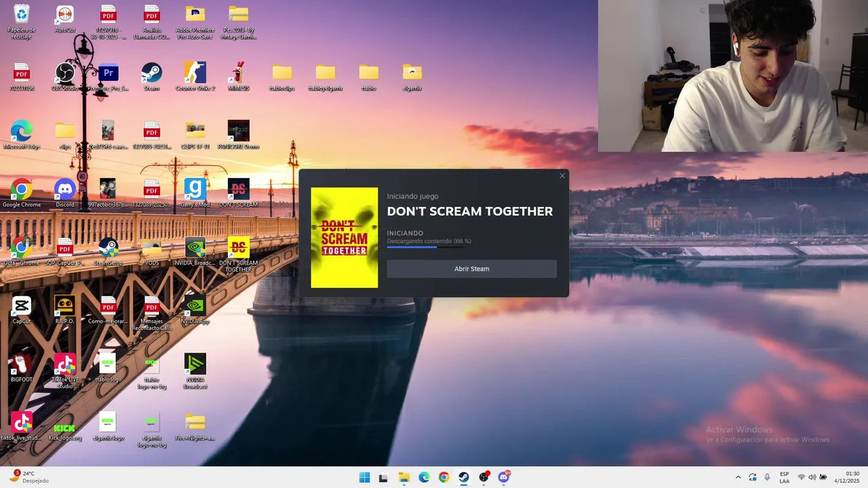
Task: Select the clips folder icon
Action: pyautogui.click(x=65, y=136)
